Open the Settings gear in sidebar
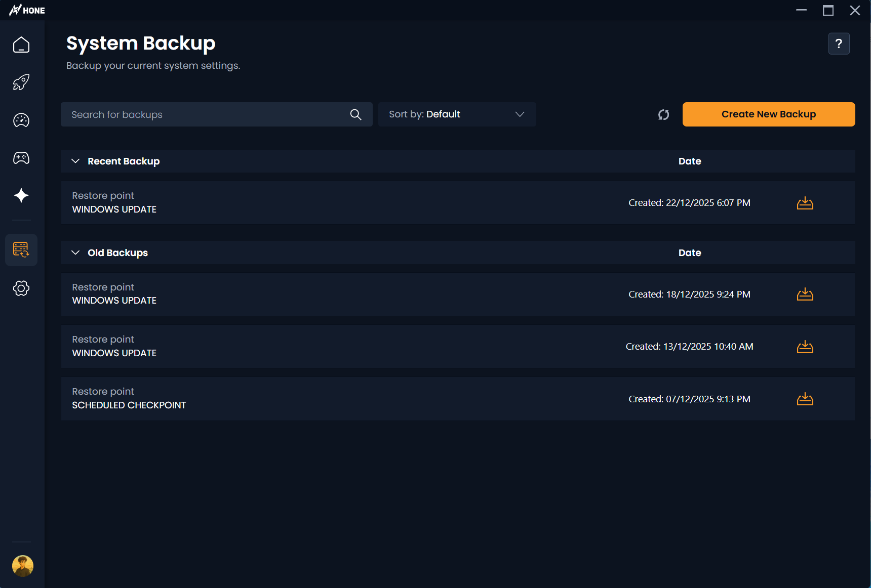 pos(21,288)
